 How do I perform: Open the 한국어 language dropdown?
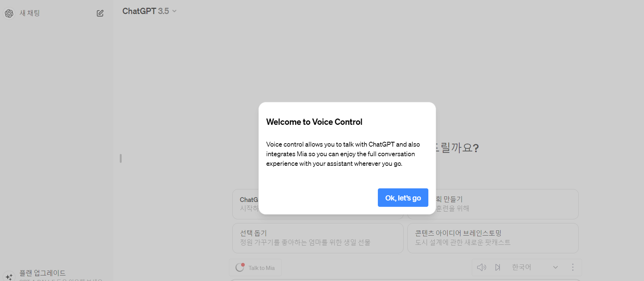point(535,267)
